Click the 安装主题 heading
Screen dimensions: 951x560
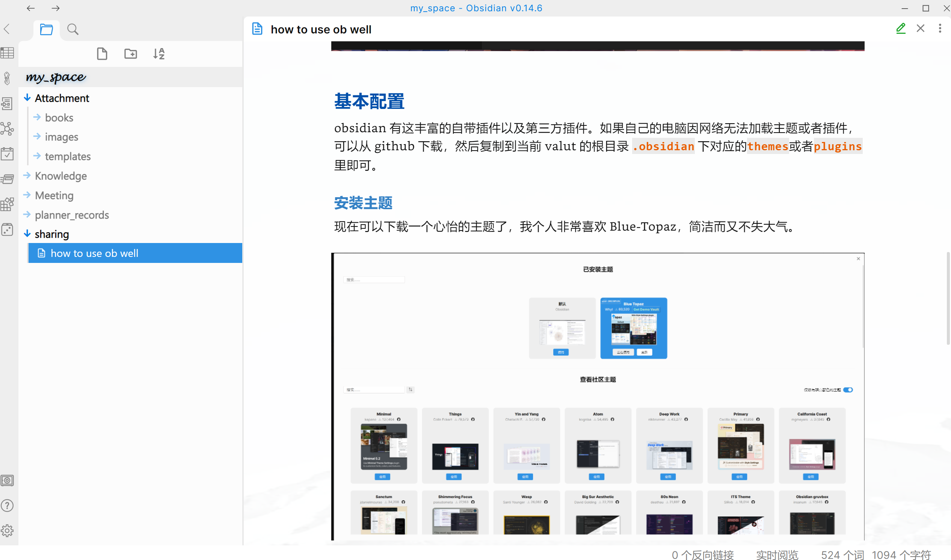coord(363,203)
